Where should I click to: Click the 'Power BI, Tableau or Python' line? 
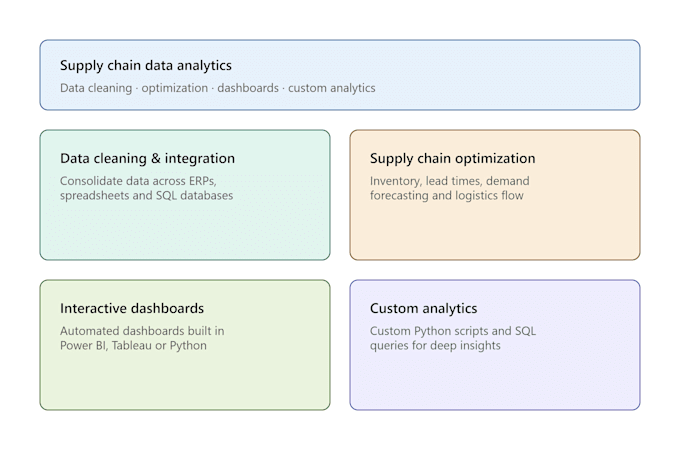pos(133,346)
